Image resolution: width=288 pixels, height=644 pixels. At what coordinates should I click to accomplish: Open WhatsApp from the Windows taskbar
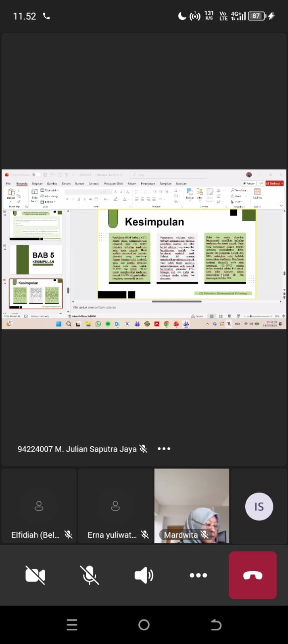(98, 324)
